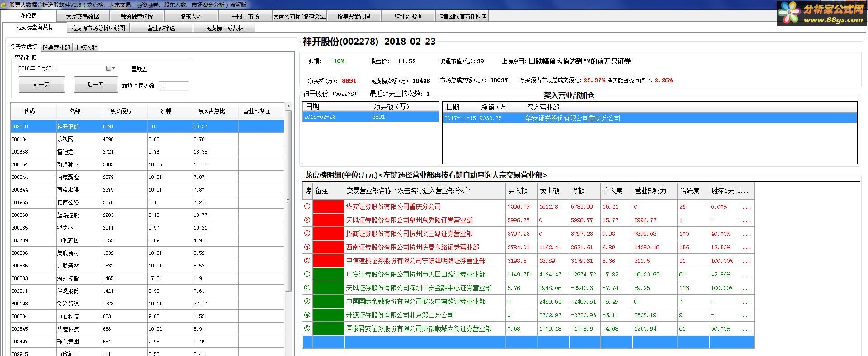
Task: Open the 股东人数 tab
Action: coord(191,16)
